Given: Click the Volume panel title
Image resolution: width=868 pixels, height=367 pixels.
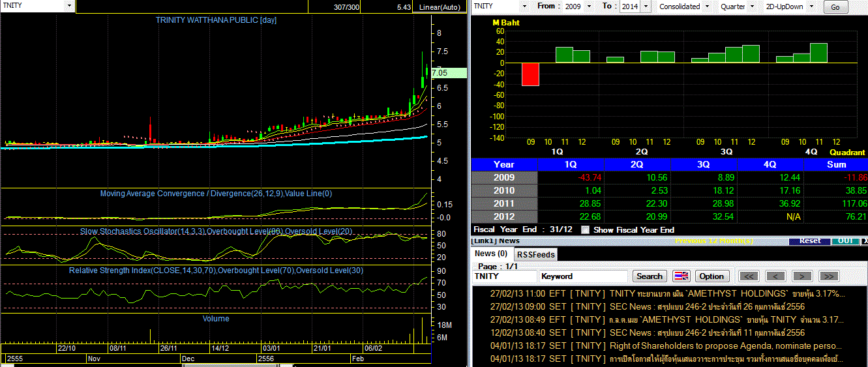Looking at the screenshot, I should point(216,319).
